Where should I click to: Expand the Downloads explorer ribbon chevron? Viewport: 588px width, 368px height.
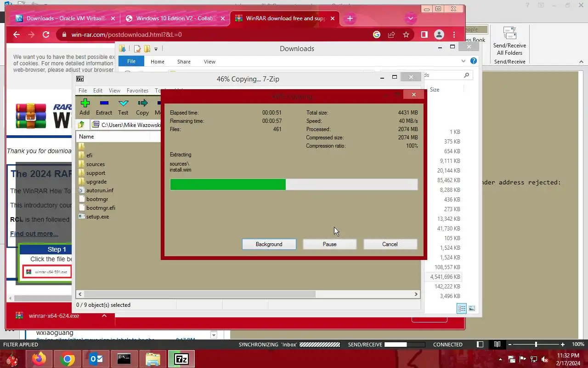tap(464, 61)
